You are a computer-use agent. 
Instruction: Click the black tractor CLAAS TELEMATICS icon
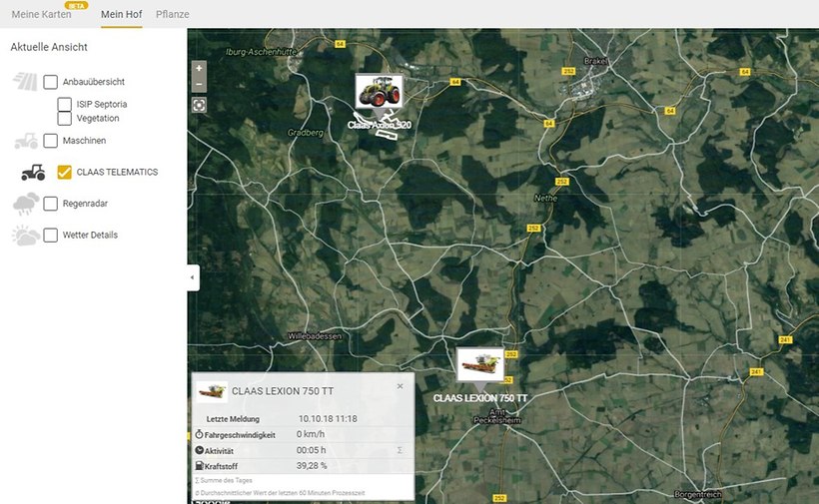[x=33, y=173]
